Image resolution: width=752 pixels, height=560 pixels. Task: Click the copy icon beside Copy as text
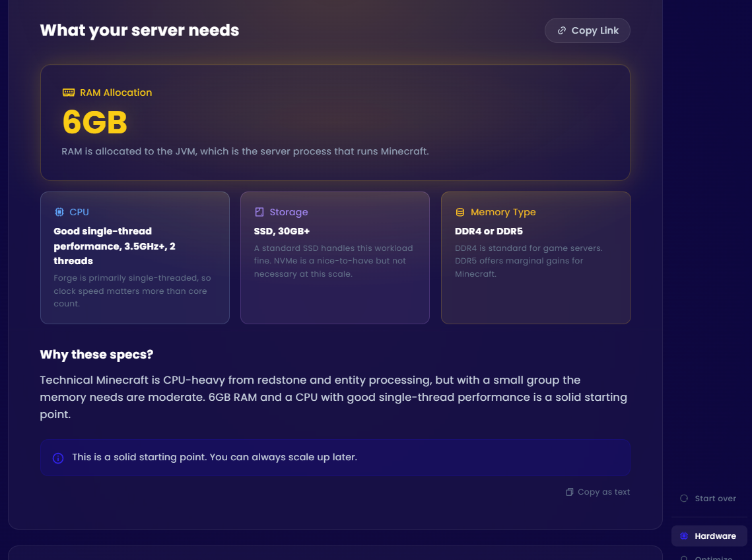click(x=569, y=492)
